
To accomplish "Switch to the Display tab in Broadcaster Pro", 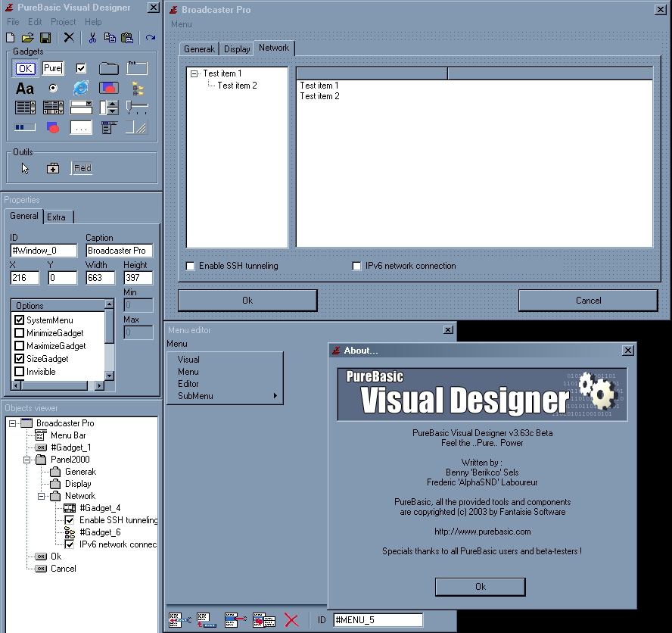I will (x=237, y=49).
